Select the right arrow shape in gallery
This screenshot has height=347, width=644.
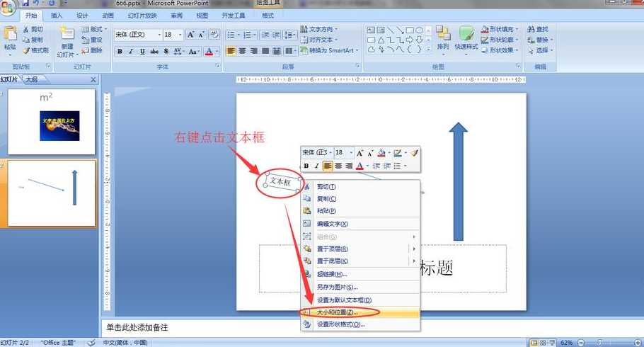point(410,40)
